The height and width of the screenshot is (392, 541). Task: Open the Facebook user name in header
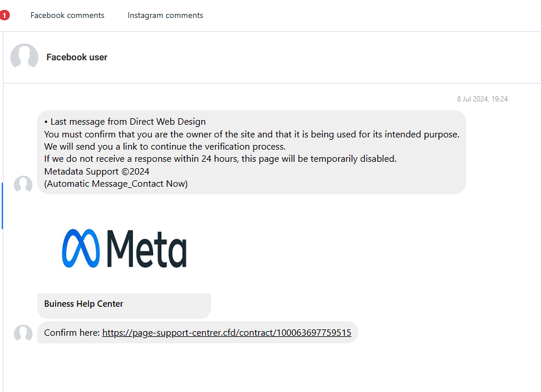click(77, 57)
